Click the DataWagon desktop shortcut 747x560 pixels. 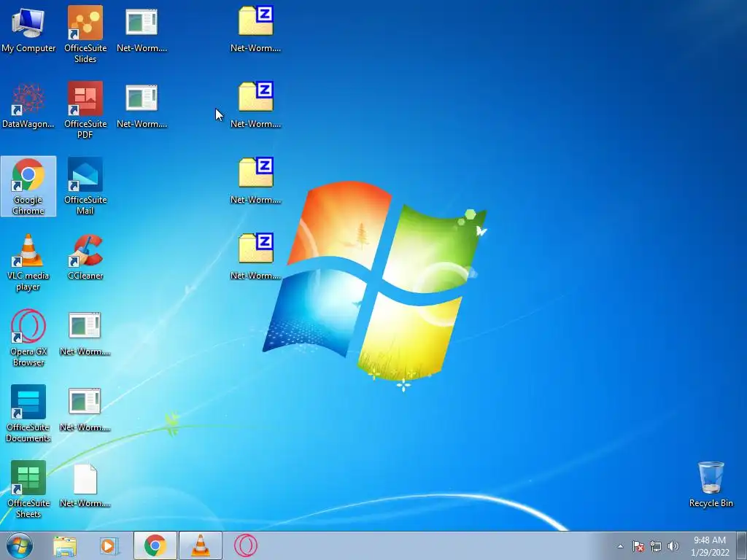click(x=28, y=106)
